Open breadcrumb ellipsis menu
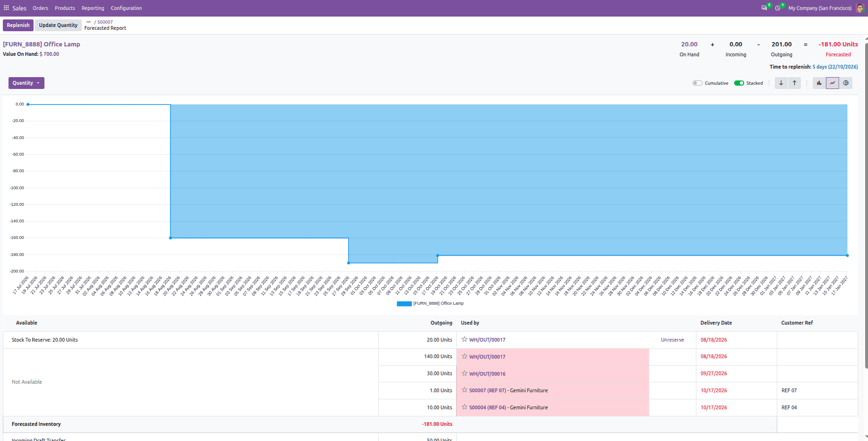Viewport: 868px width, 441px height. (88, 22)
